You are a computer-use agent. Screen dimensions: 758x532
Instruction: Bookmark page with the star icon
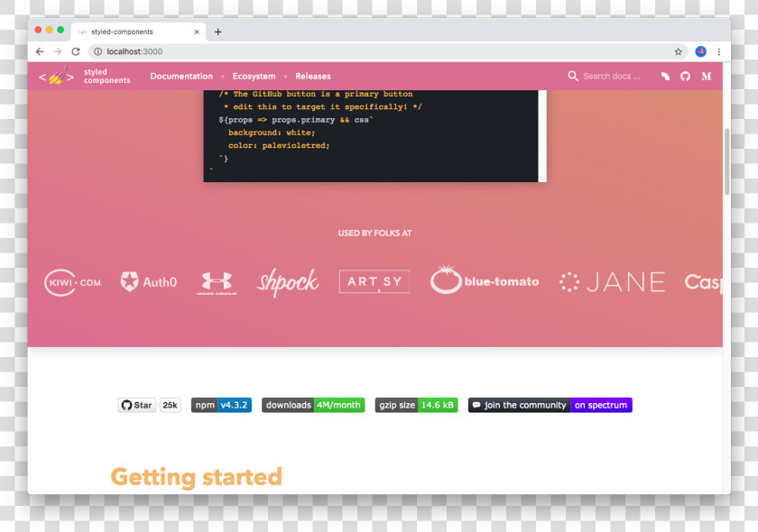click(x=679, y=51)
